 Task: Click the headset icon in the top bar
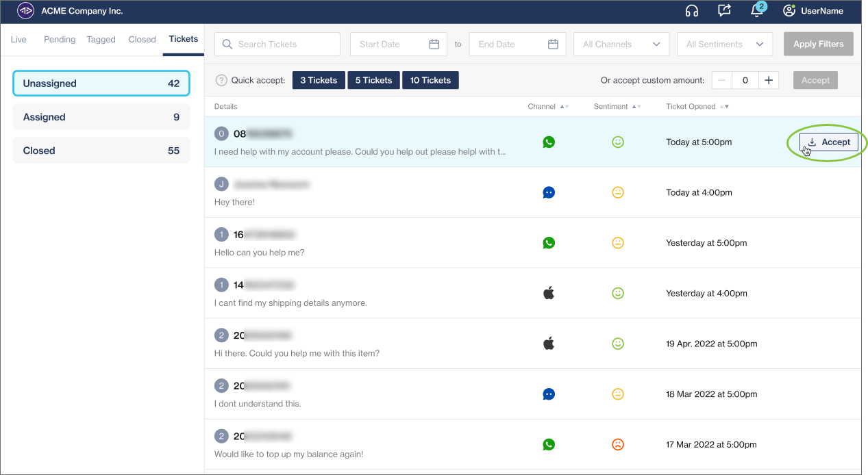(691, 11)
